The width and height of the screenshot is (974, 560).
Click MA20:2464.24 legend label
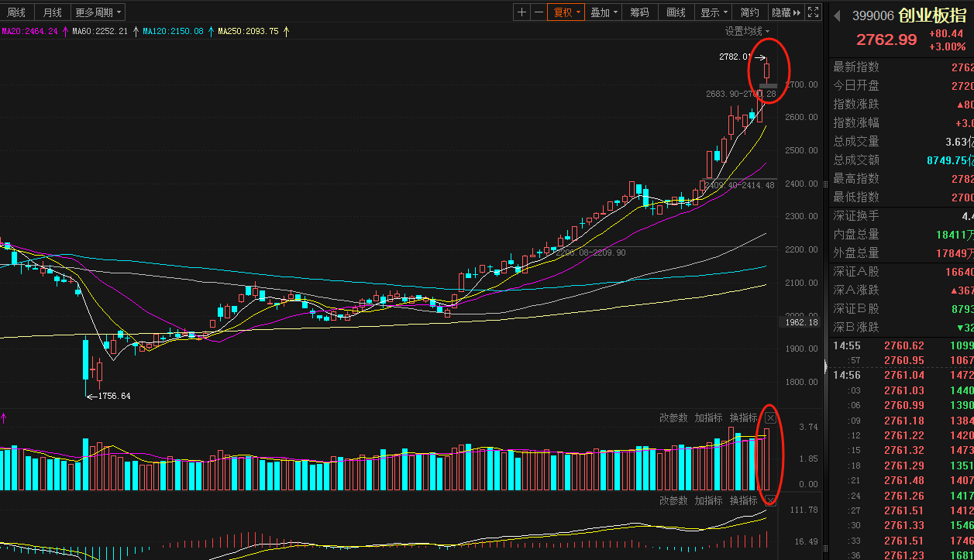tap(29, 31)
